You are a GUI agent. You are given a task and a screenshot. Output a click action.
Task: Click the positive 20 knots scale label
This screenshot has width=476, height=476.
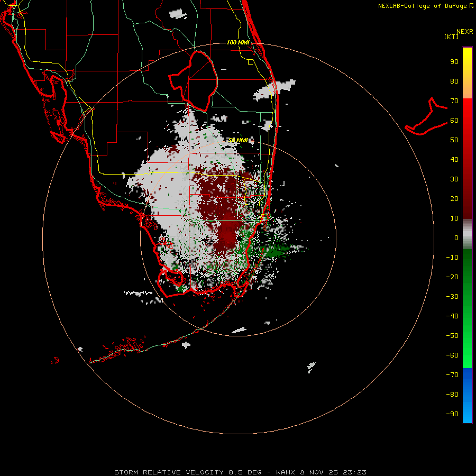(x=454, y=198)
